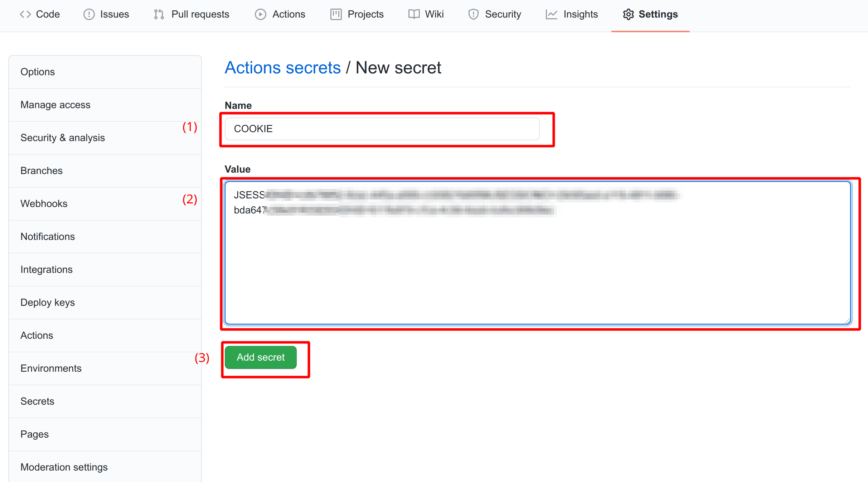Click the Issues circle icon

click(x=89, y=14)
